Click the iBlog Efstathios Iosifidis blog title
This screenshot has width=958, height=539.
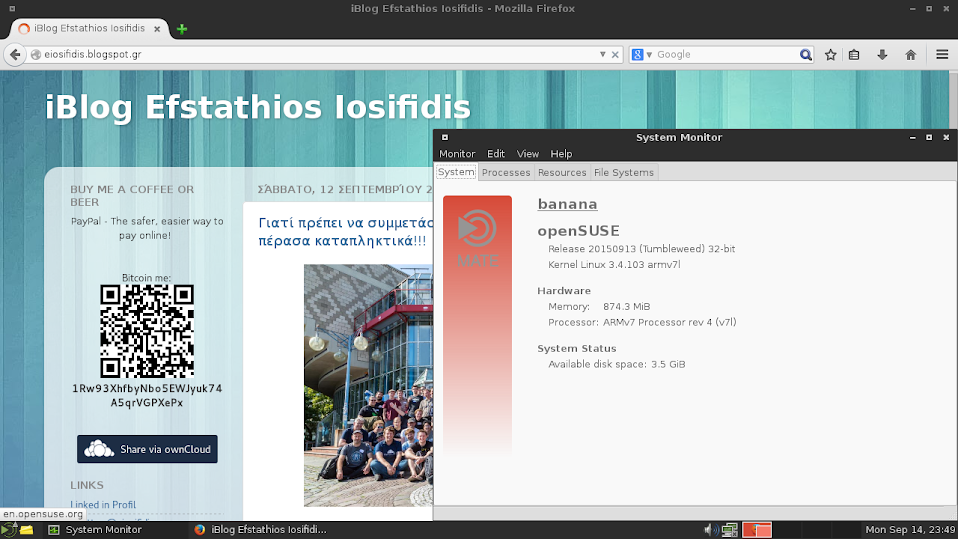click(258, 107)
